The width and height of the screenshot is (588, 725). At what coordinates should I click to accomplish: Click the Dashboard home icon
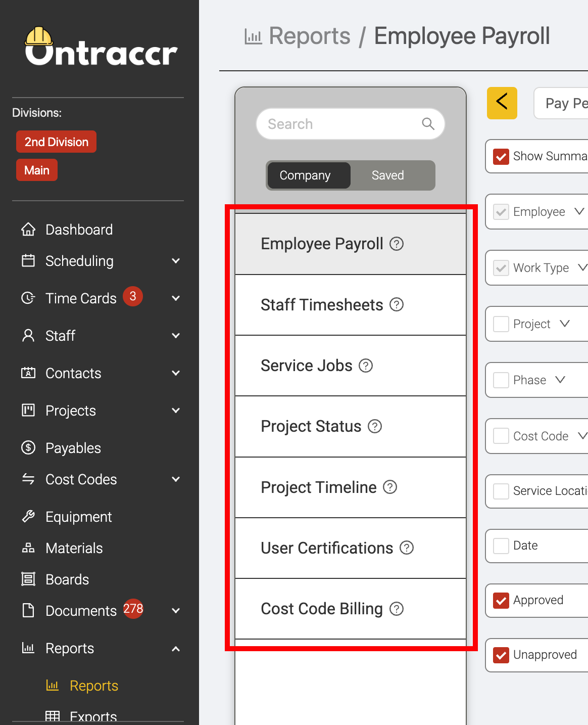pyautogui.click(x=28, y=230)
